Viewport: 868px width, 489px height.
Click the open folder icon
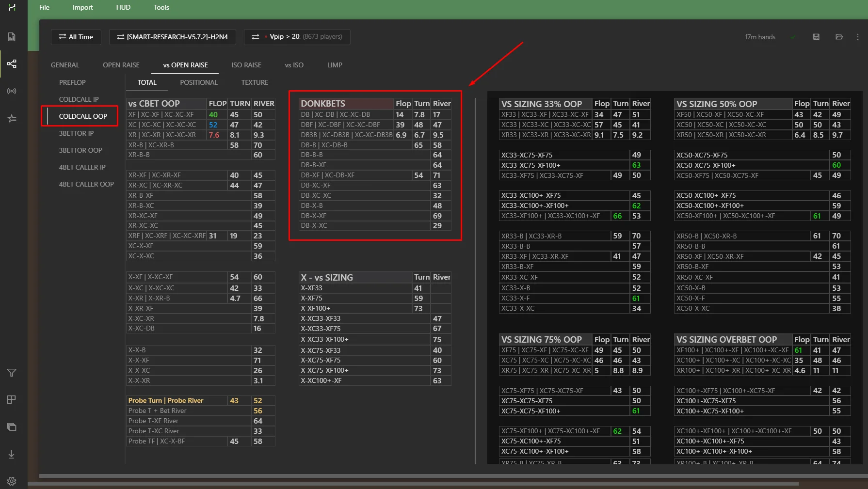coord(839,37)
